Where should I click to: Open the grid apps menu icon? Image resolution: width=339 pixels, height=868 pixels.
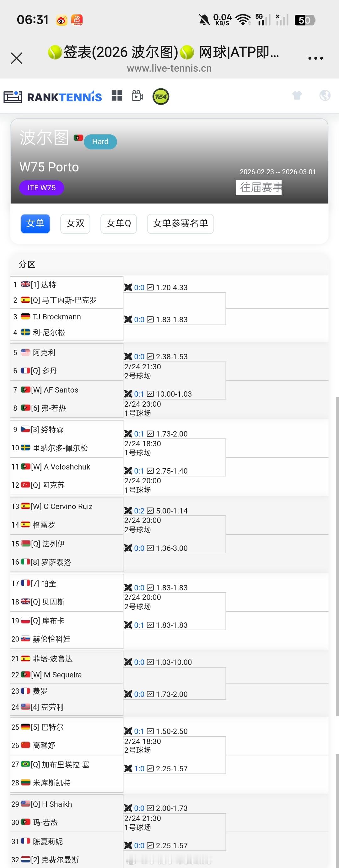click(x=117, y=96)
